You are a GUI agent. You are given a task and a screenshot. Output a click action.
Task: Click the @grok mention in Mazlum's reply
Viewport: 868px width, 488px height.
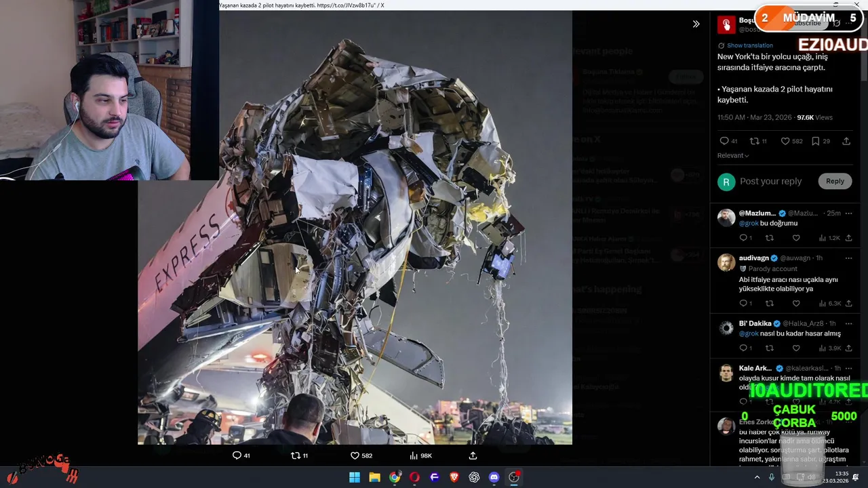tap(749, 223)
